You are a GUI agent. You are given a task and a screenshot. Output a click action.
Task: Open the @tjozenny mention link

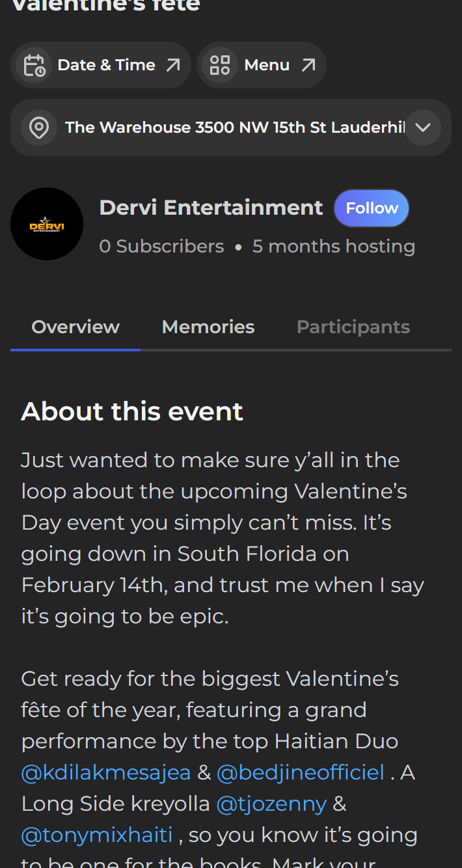271,804
